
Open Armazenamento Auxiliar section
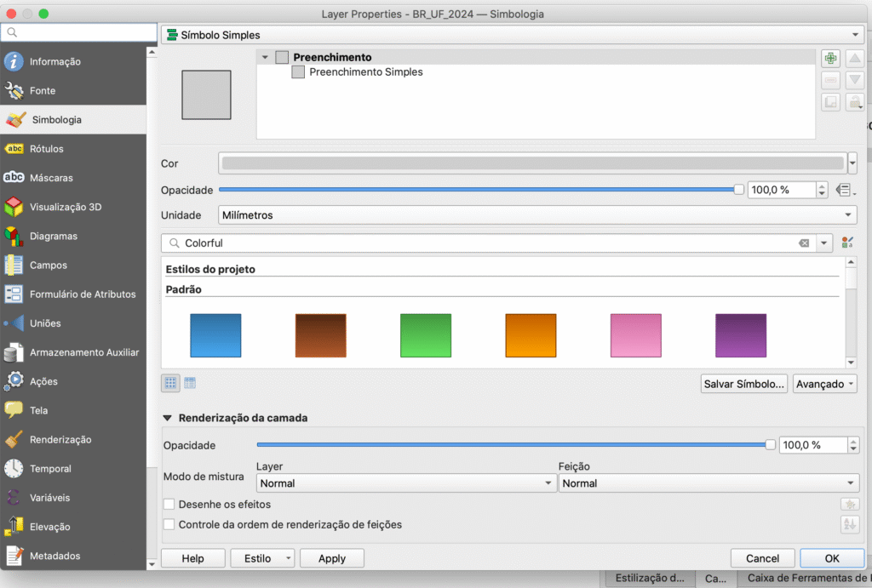pos(73,352)
